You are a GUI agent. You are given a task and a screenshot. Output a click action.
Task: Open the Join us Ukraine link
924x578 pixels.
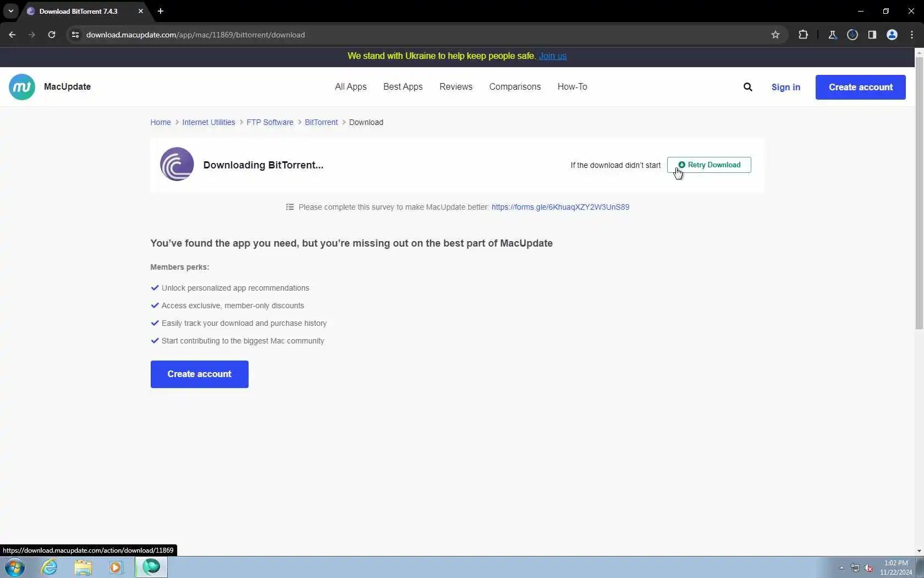(553, 56)
